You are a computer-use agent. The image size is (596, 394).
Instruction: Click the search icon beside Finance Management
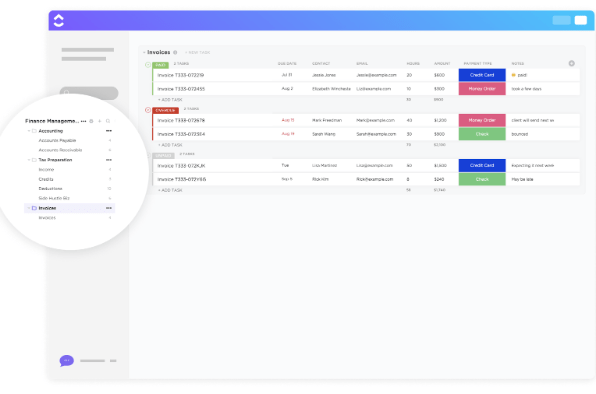click(108, 121)
